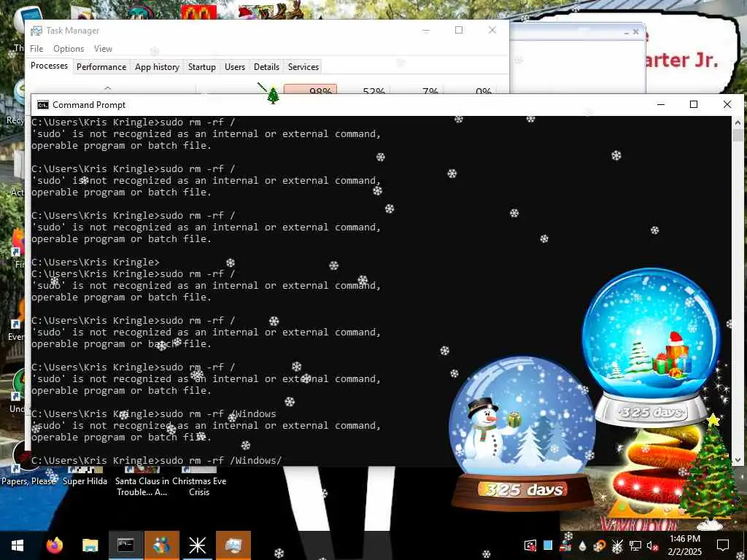
Task: Select the Super Hilda desktop shortcut
Action: pyautogui.click(x=85, y=476)
